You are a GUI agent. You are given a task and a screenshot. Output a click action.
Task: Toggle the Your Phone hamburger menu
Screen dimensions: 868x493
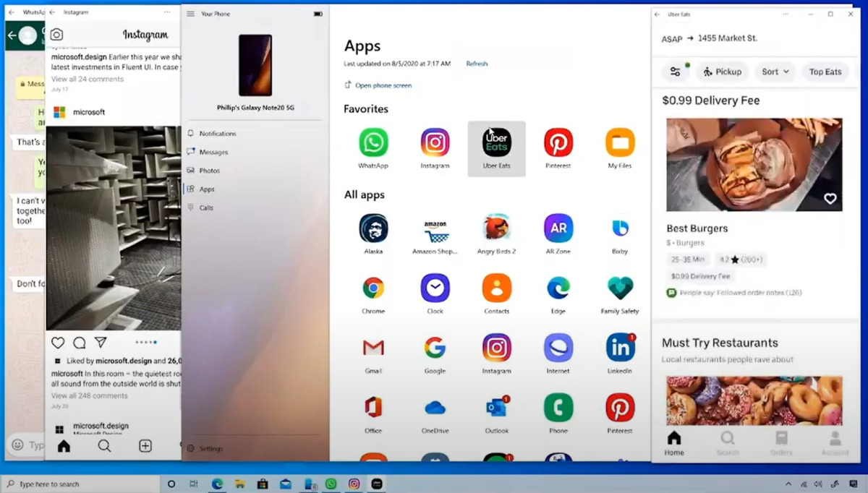pos(191,14)
